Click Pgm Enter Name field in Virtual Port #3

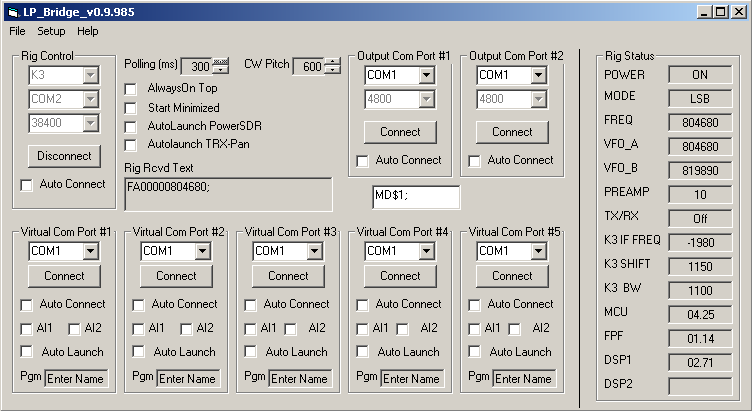click(x=300, y=378)
